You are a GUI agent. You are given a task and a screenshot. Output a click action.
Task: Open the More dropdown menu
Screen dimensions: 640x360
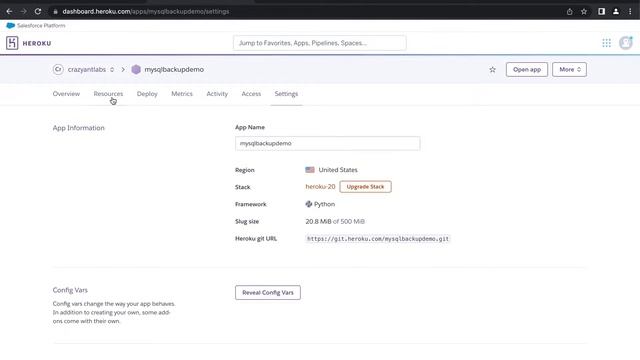click(569, 69)
